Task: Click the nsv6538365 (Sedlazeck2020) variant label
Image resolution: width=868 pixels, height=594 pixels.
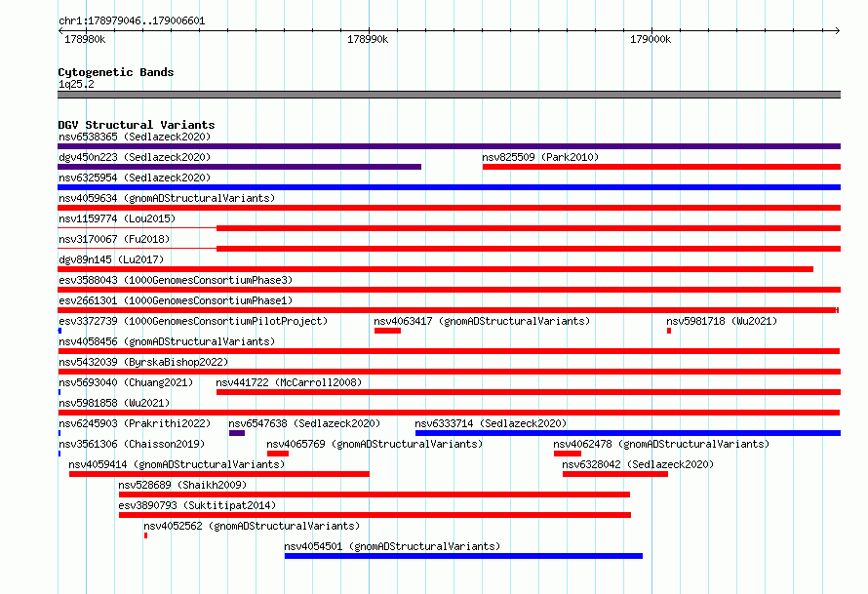Action: click(135, 137)
